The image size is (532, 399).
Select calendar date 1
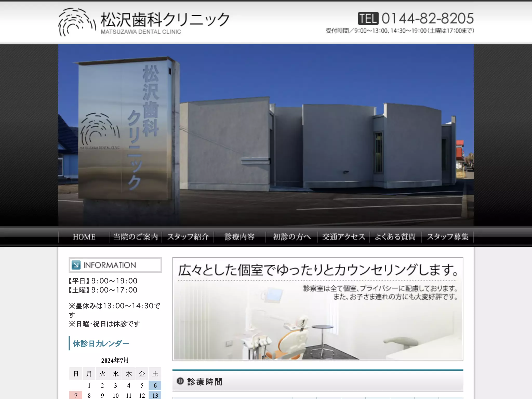coord(89,385)
